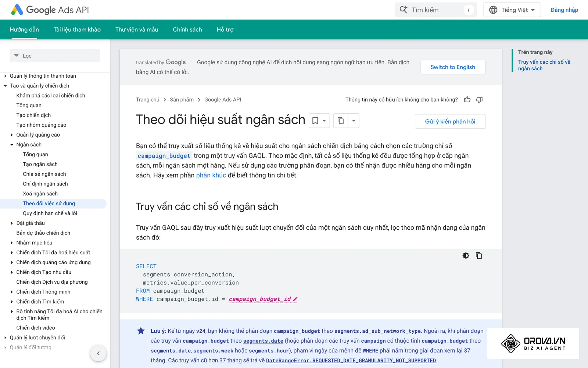Select Quy định hạn chế và lỗi
The width and height of the screenshot is (588, 368).
pyautogui.click(x=50, y=213)
